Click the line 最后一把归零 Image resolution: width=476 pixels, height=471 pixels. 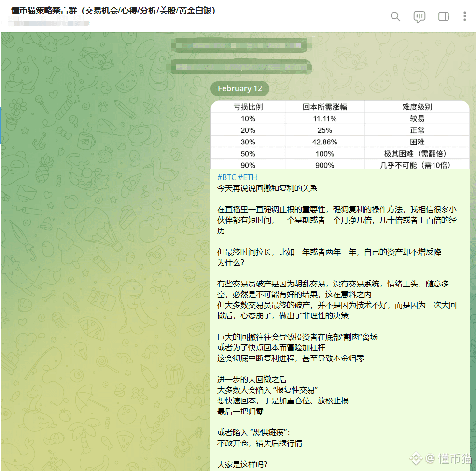tap(240, 412)
